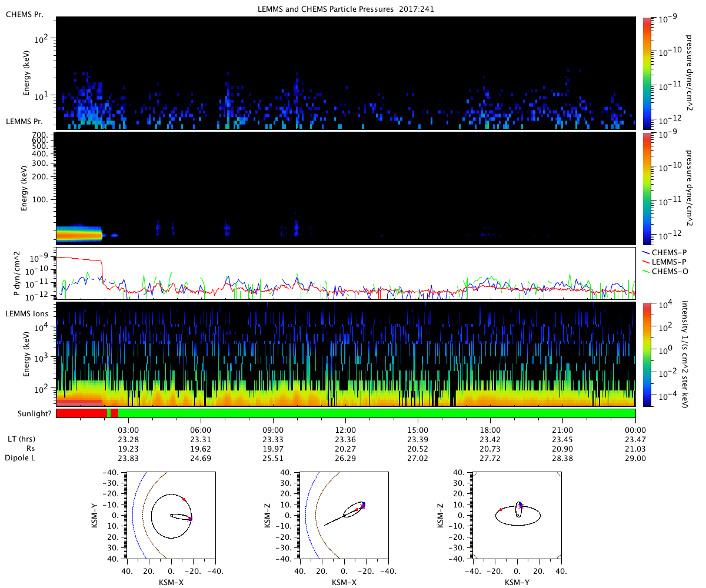Image resolution: width=706 pixels, height=588 pixels.
Task: Select the LEMMS Pr. panel label
Action: click(x=24, y=122)
